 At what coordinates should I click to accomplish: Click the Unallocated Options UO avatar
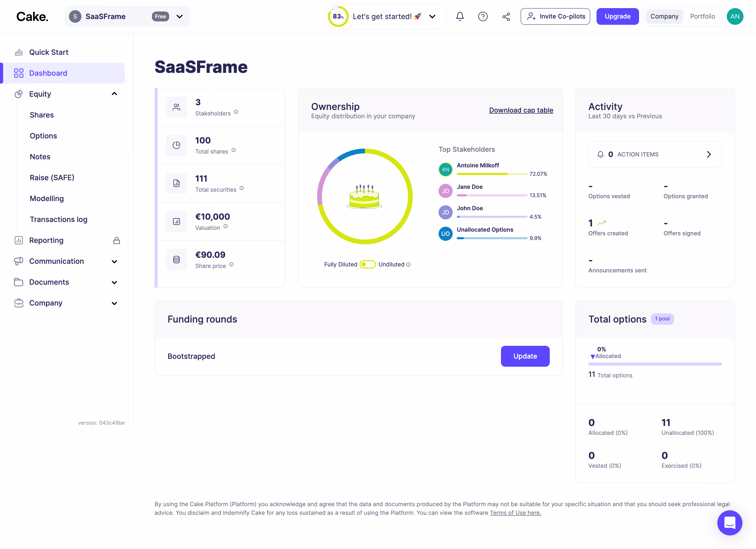click(445, 234)
